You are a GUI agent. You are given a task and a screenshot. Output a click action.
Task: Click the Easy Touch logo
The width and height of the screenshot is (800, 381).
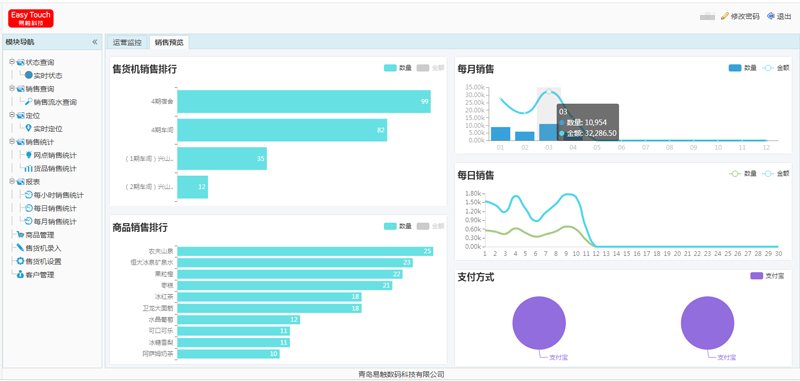pos(31,18)
